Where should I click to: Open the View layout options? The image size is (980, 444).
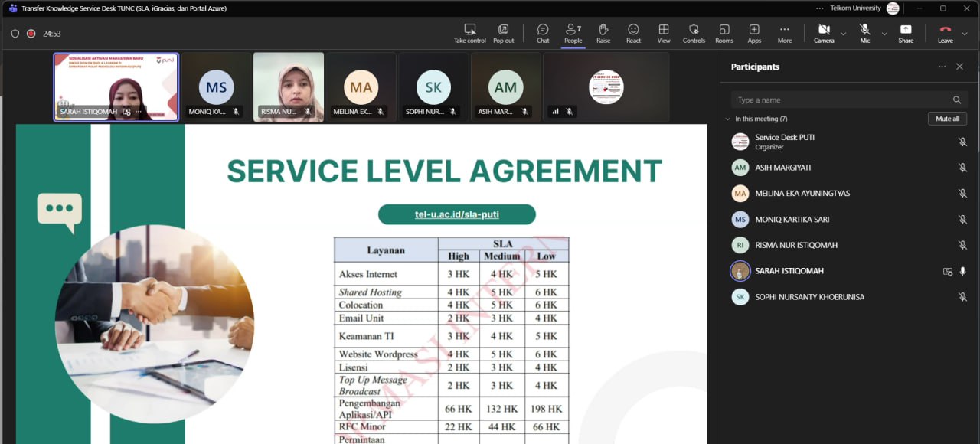(x=664, y=33)
